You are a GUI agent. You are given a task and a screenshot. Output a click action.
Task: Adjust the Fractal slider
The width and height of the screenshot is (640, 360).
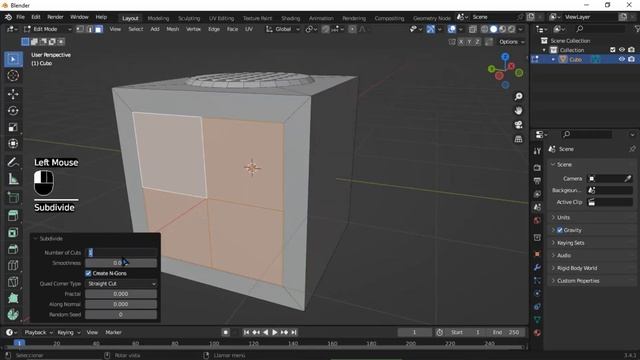pos(121,294)
